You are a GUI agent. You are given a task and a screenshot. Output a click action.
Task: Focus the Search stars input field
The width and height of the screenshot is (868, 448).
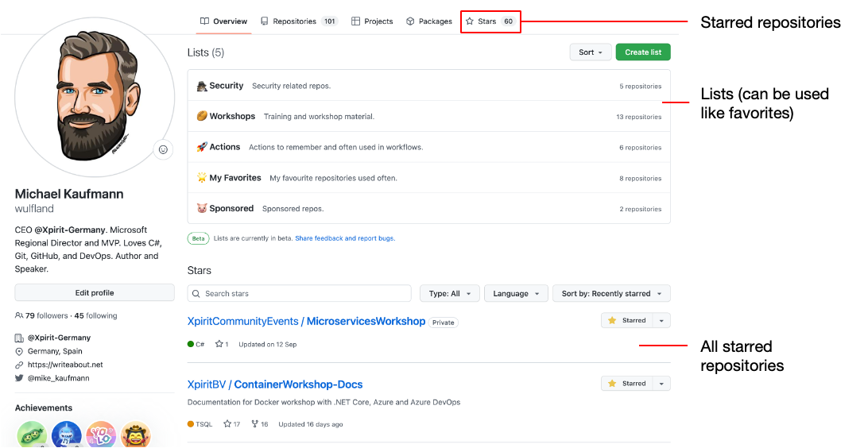(x=300, y=294)
